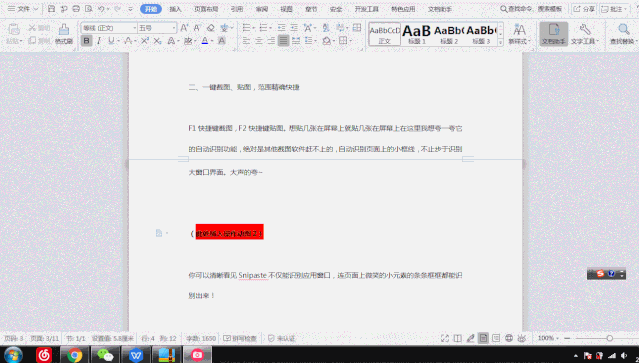639x363 pixels.
Task: Increase paragraph indent
Action: point(294,28)
